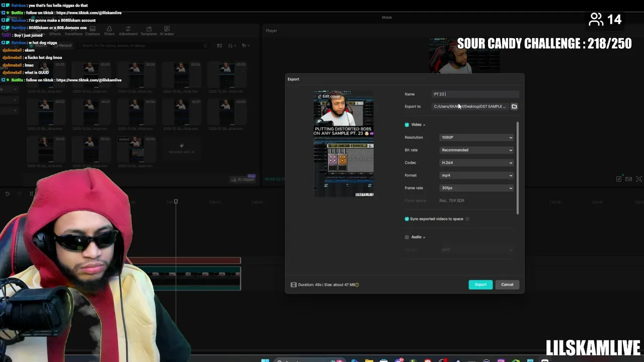Click the timeline playhead marker
The height and width of the screenshot is (362, 644).
(176, 202)
